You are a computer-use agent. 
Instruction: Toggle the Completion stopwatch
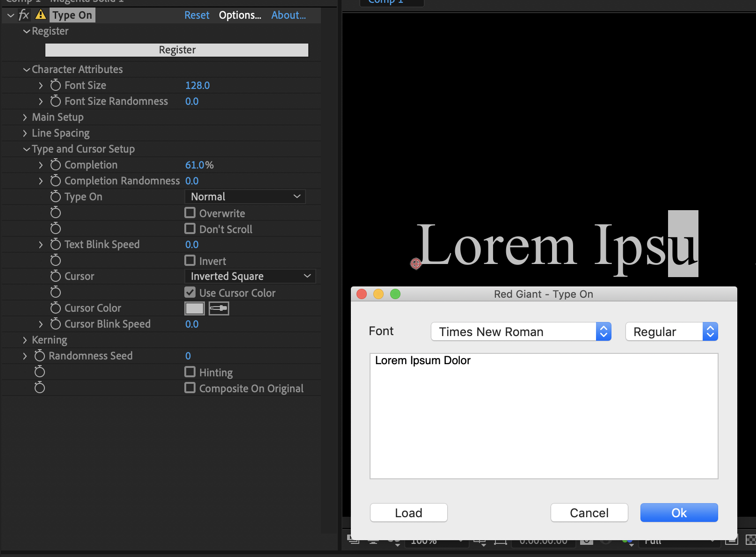tap(56, 165)
